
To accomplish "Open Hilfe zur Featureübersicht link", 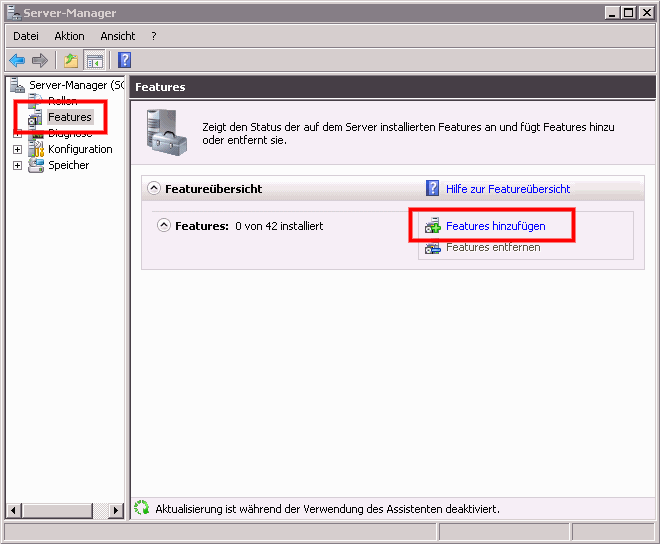I will coord(507,189).
